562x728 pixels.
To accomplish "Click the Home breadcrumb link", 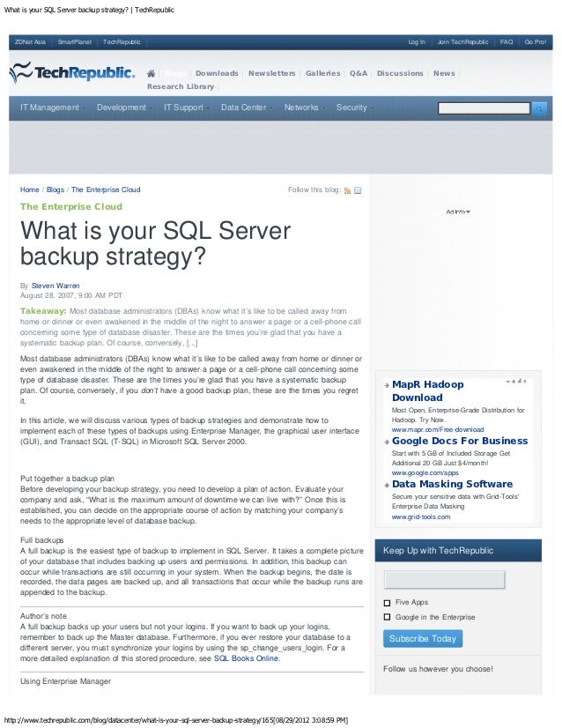I will click(30, 189).
